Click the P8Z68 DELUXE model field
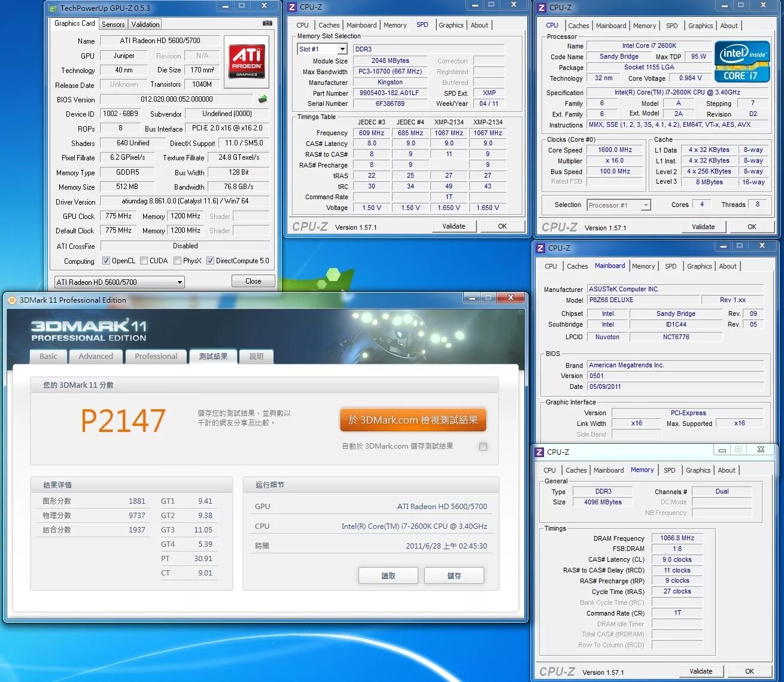784x682 pixels. [643, 300]
